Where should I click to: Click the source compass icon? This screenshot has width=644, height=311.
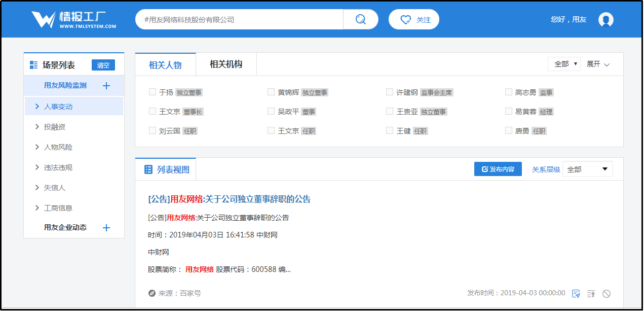(x=151, y=293)
